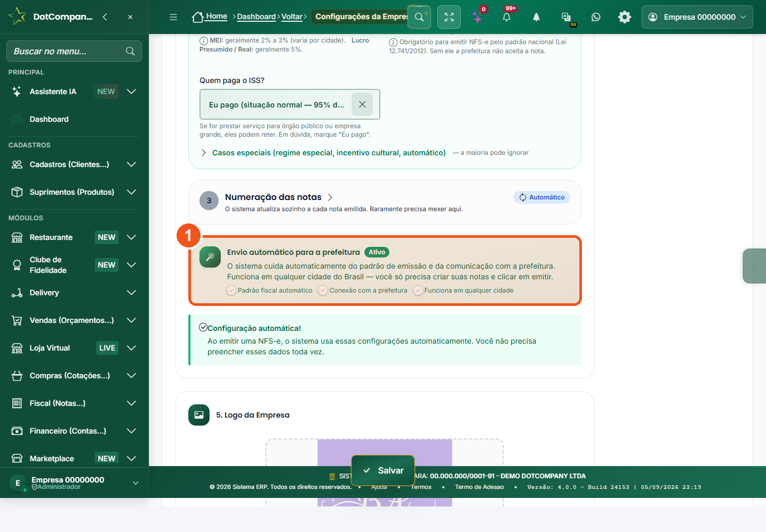The width and height of the screenshot is (766, 532).
Task: Close the sidebar with X icon
Action: coord(130,17)
